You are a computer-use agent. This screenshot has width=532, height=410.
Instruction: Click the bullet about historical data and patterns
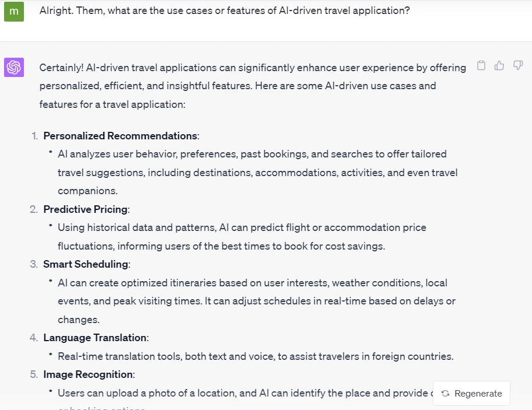pos(242,237)
